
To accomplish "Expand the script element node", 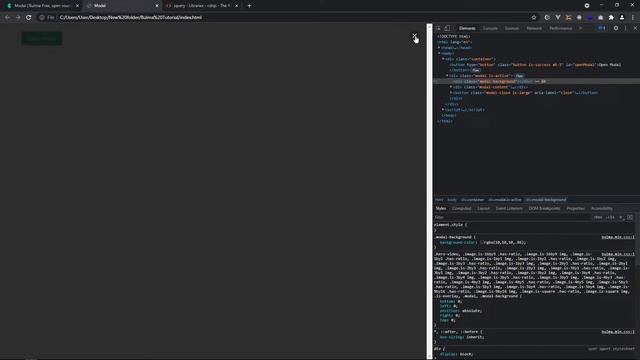I will [443, 110].
